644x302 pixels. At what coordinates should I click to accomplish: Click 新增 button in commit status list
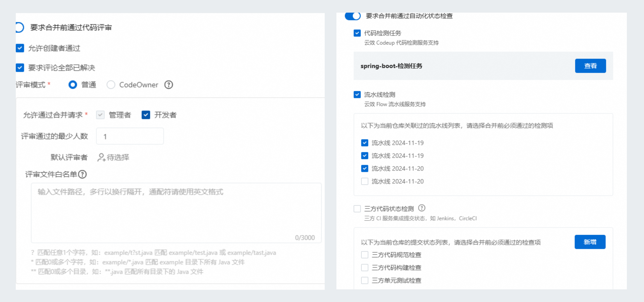[x=590, y=242]
